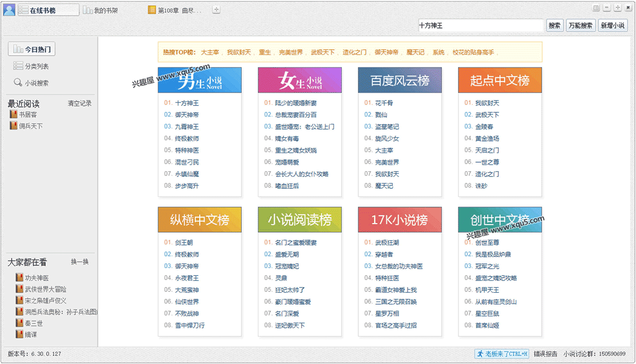Click the 女生小说 banner header

pyautogui.click(x=300, y=80)
